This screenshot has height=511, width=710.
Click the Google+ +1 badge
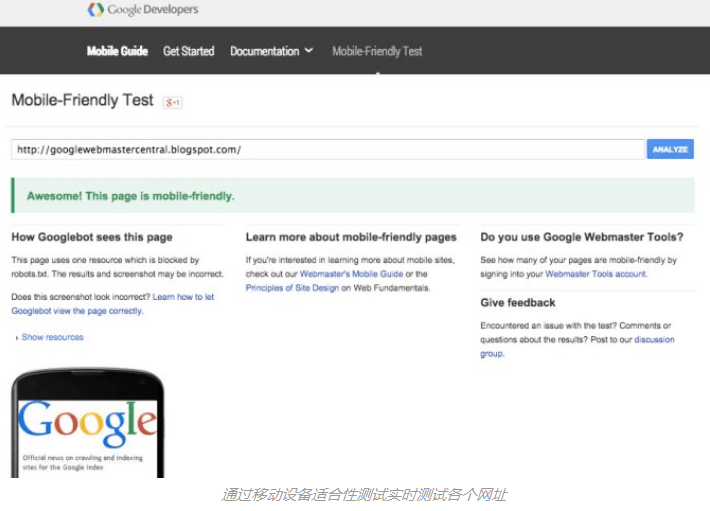tap(173, 103)
